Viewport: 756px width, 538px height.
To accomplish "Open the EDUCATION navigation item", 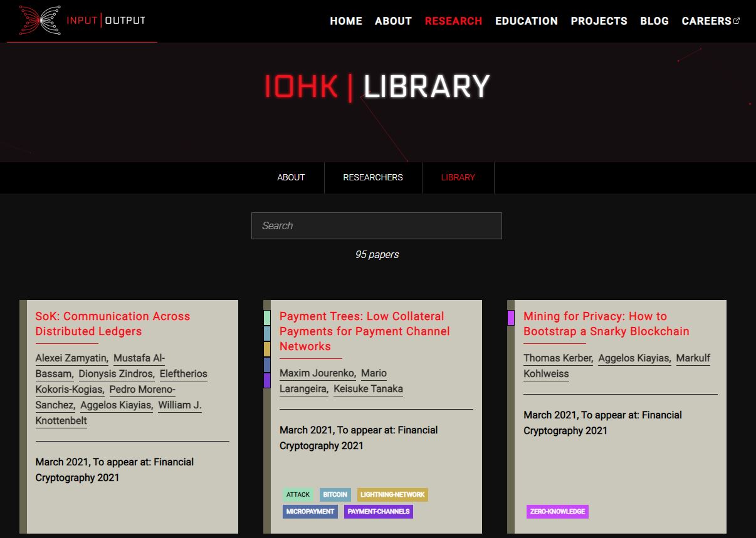I will [527, 21].
